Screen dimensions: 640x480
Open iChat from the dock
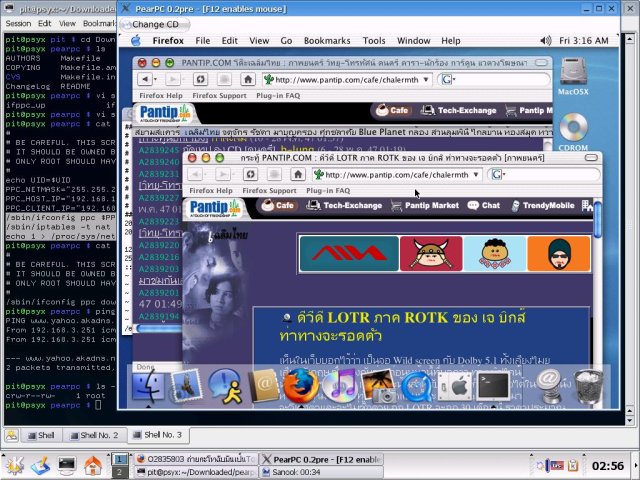[224, 387]
